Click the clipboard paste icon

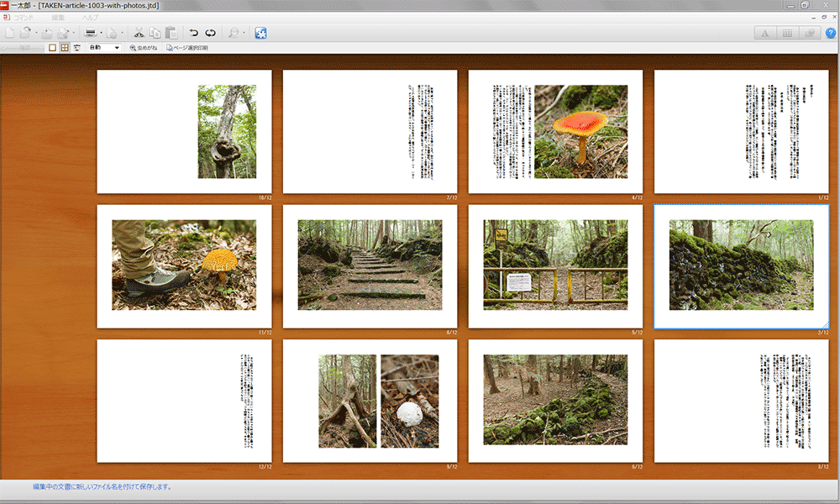pyautogui.click(x=171, y=33)
